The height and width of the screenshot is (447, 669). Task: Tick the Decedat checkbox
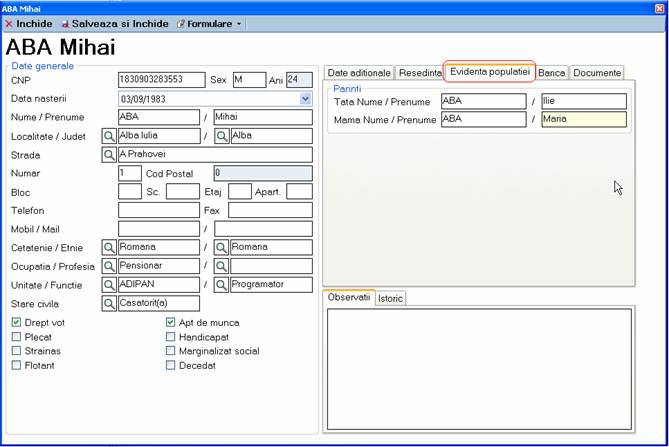tap(171, 366)
